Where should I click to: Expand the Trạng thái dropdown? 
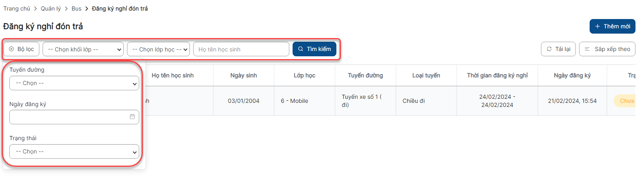coord(74,151)
